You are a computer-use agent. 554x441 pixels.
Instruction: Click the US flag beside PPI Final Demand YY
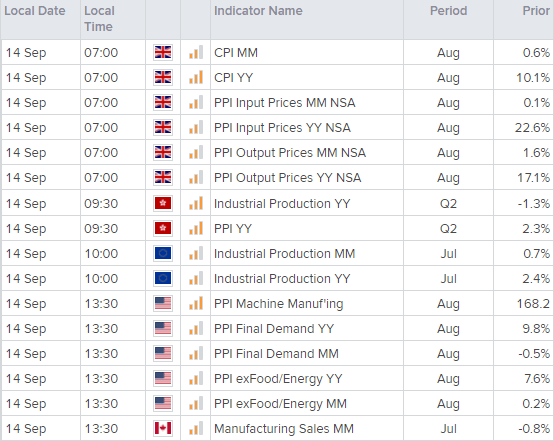point(163,329)
